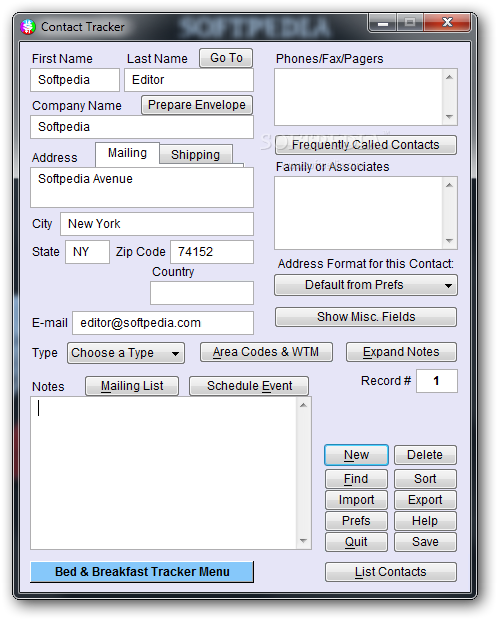Click the Quit button
This screenshot has width=498, height=620.
(x=356, y=542)
